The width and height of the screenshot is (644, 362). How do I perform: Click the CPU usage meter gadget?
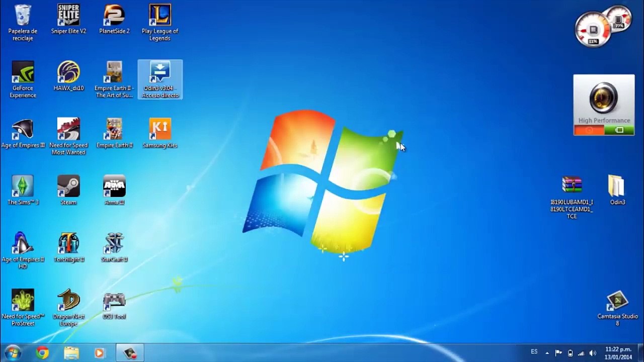pyautogui.click(x=593, y=29)
